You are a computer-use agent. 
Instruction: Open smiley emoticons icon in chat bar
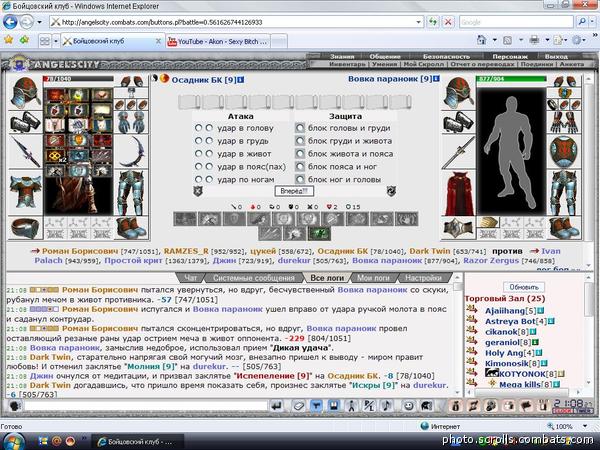pyautogui.click(x=409, y=406)
